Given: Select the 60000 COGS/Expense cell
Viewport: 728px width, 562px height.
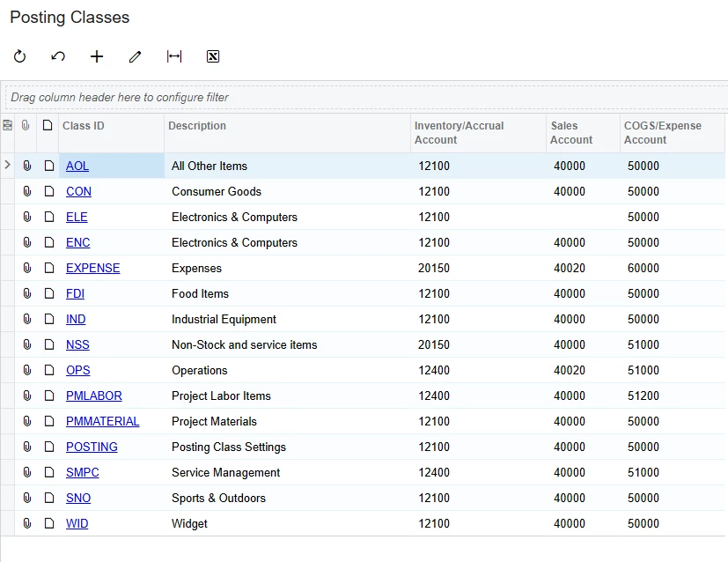Looking at the screenshot, I should 673,268.
